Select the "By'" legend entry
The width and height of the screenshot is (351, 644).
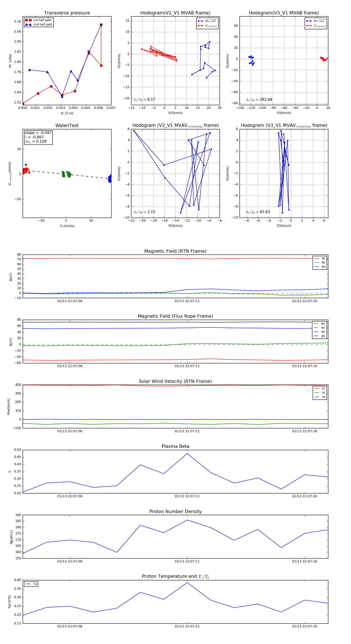[x=320, y=328]
